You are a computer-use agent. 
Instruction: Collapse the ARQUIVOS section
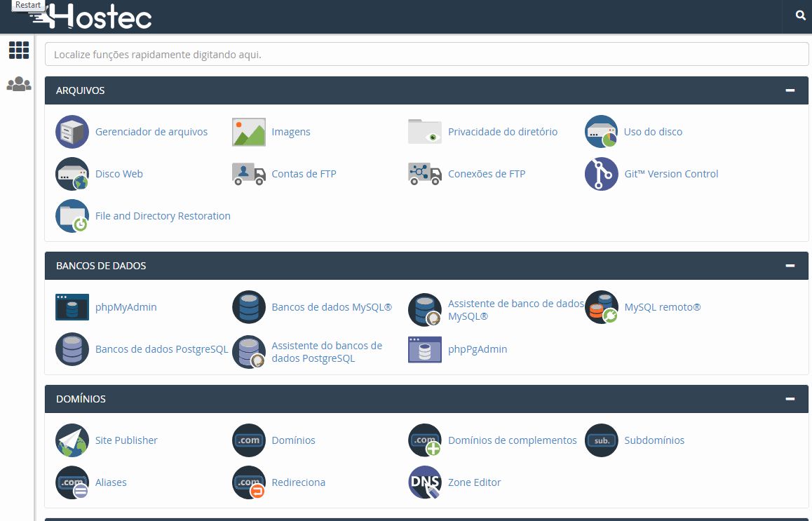pyautogui.click(x=790, y=90)
